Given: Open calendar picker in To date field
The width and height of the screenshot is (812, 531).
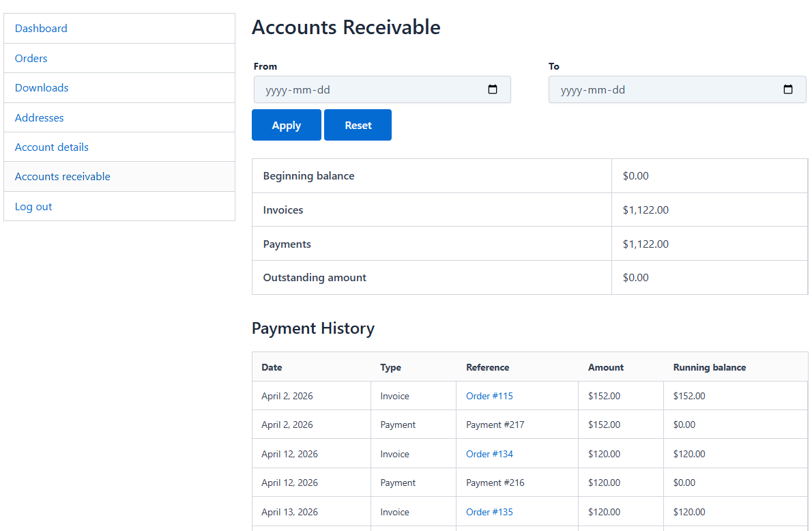Looking at the screenshot, I should pos(787,89).
